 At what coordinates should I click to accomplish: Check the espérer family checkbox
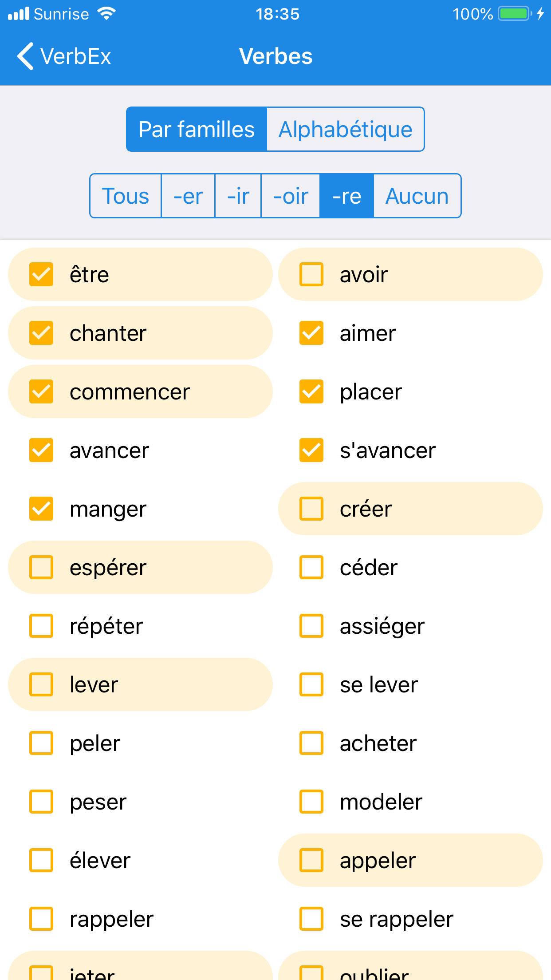(x=41, y=567)
